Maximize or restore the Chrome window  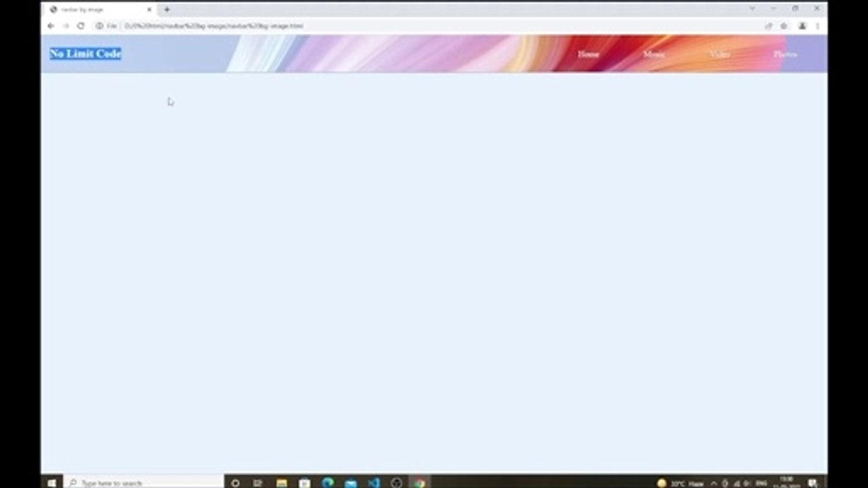[795, 9]
